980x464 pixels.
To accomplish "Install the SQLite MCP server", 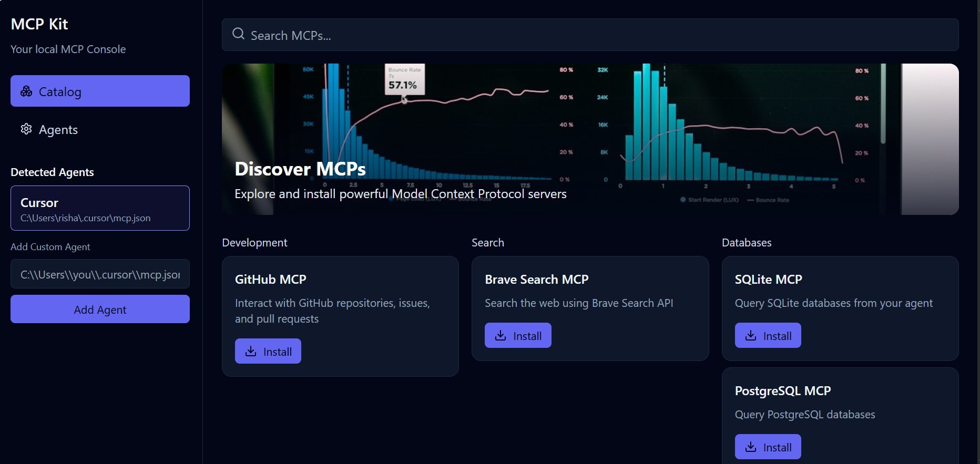I will click(768, 336).
